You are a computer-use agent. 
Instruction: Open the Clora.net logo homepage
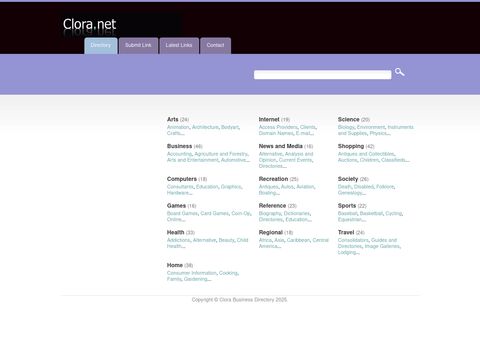click(x=89, y=24)
